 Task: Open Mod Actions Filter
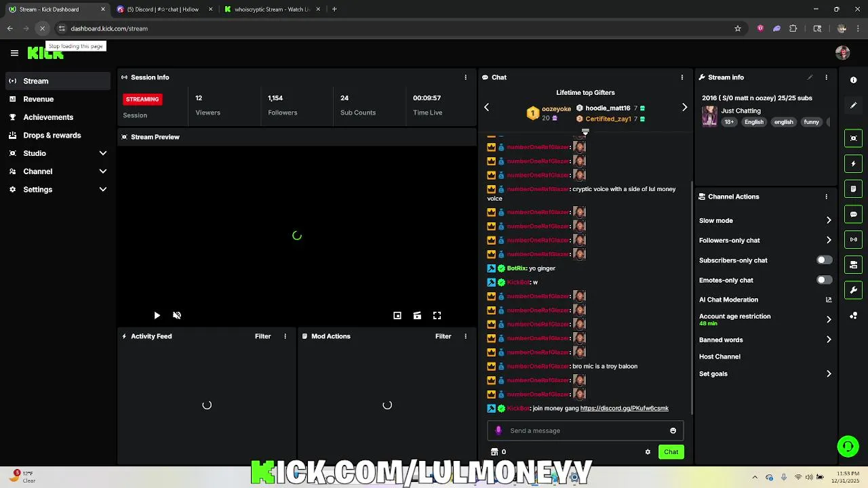[x=443, y=336]
